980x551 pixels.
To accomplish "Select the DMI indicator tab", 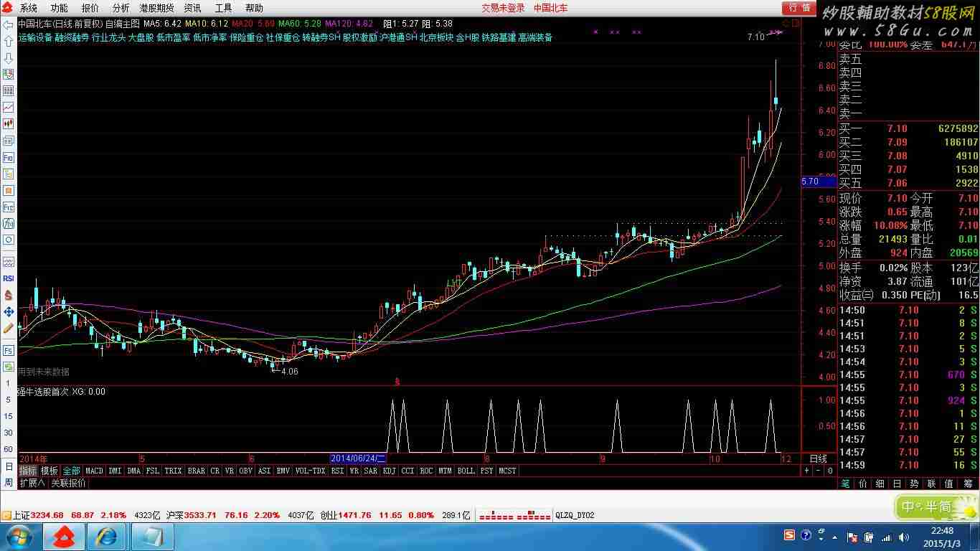I will tap(115, 471).
